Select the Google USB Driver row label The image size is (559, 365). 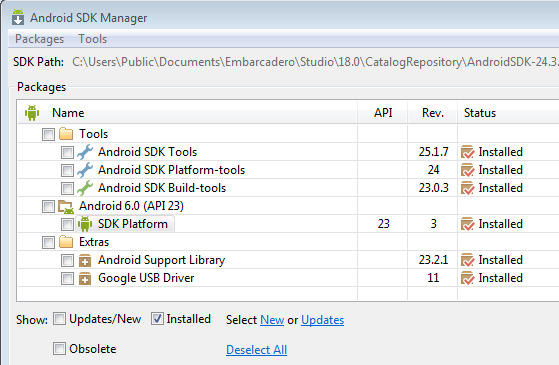point(146,278)
